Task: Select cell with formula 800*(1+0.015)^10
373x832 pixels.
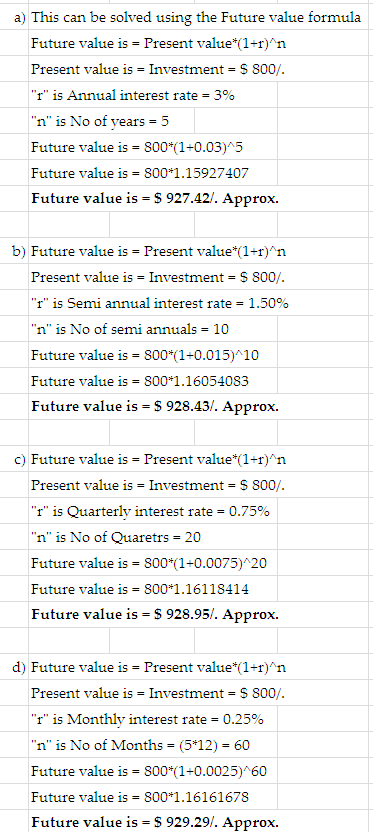Action: [145, 355]
